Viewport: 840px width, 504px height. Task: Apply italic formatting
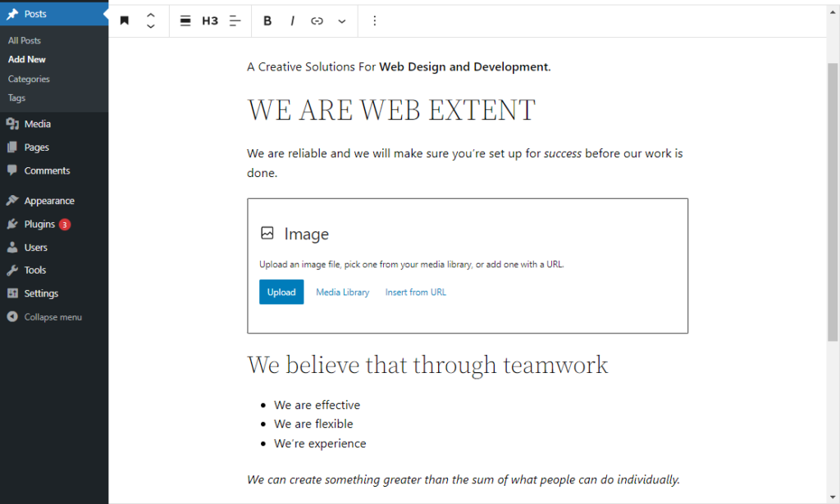293,20
